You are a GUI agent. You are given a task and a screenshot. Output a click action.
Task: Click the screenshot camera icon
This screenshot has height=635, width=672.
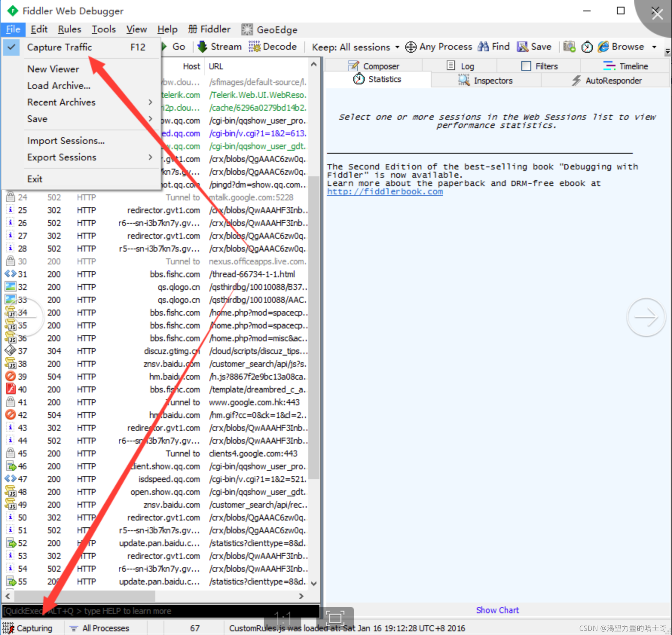[x=569, y=47]
